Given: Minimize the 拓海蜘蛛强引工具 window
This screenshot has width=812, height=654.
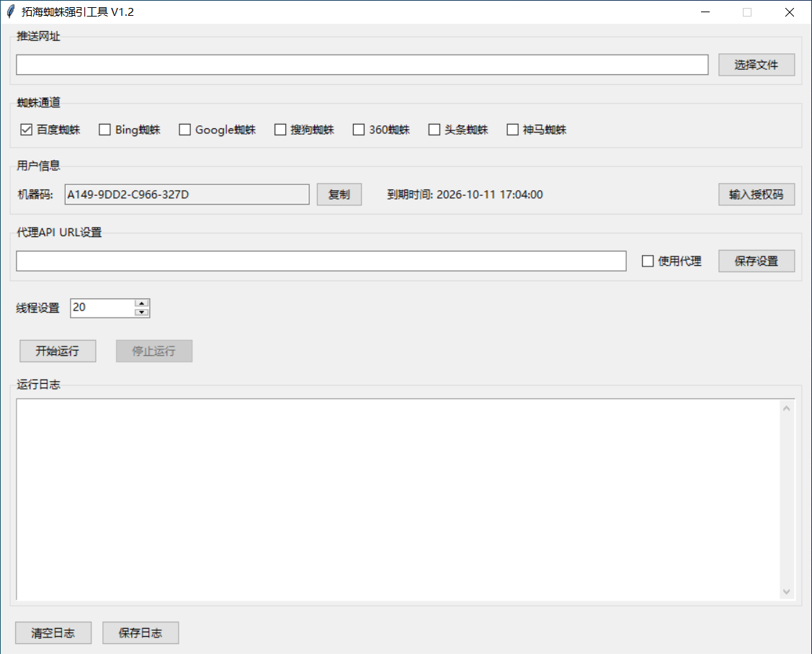Looking at the screenshot, I should tap(705, 12).
